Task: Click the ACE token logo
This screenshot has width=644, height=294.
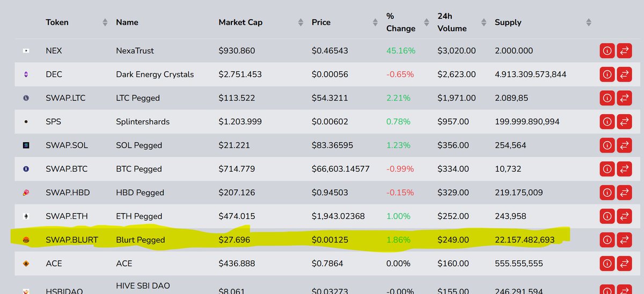Action: [x=26, y=263]
